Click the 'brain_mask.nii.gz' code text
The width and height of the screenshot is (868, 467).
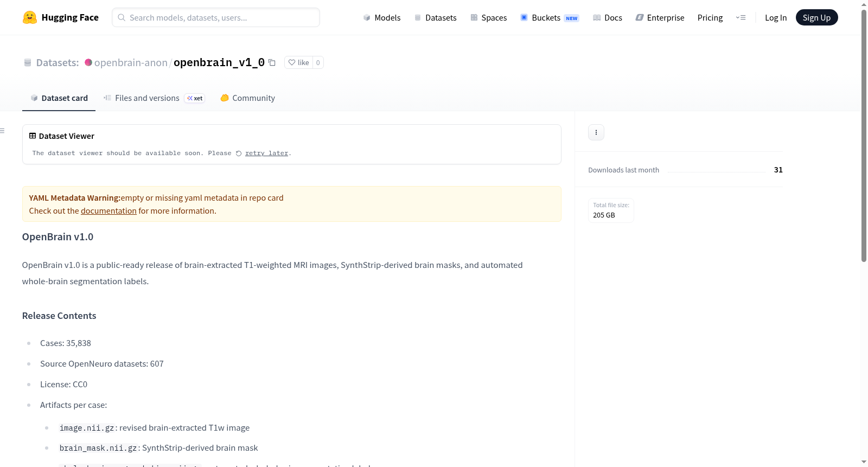tap(98, 448)
